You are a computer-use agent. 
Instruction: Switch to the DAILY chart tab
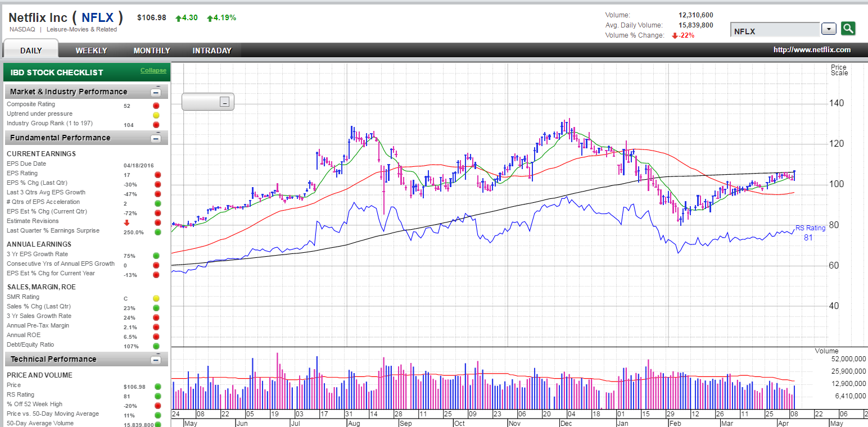tap(31, 51)
